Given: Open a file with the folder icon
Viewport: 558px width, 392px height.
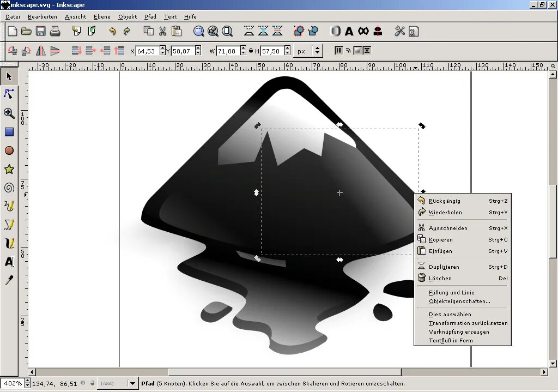Looking at the screenshot, I should click(x=26, y=31).
